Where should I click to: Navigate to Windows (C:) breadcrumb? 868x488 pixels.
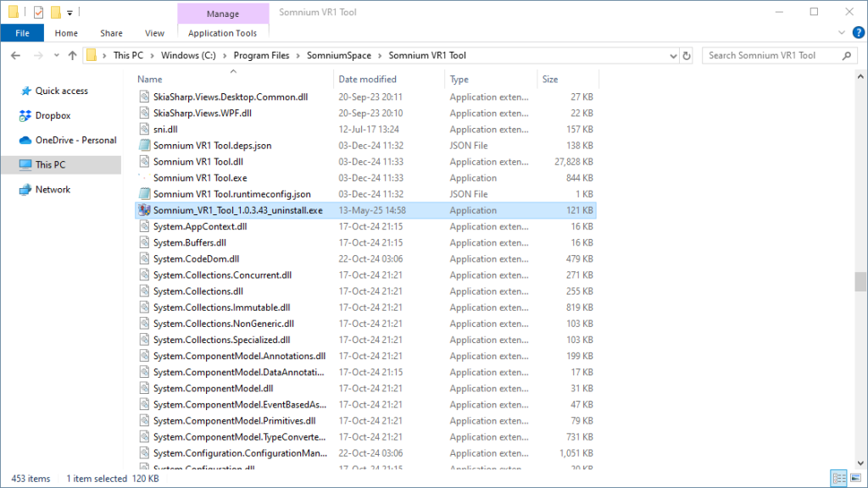tap(188, 55)
